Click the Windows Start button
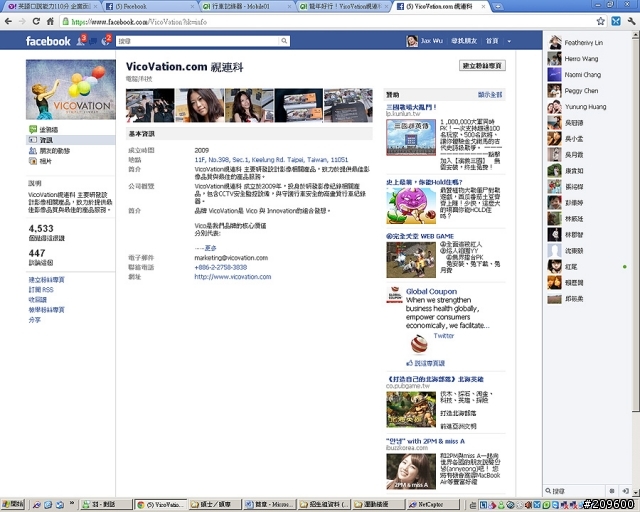This screenshot has height=512, width=640. [x=13, y=505]
